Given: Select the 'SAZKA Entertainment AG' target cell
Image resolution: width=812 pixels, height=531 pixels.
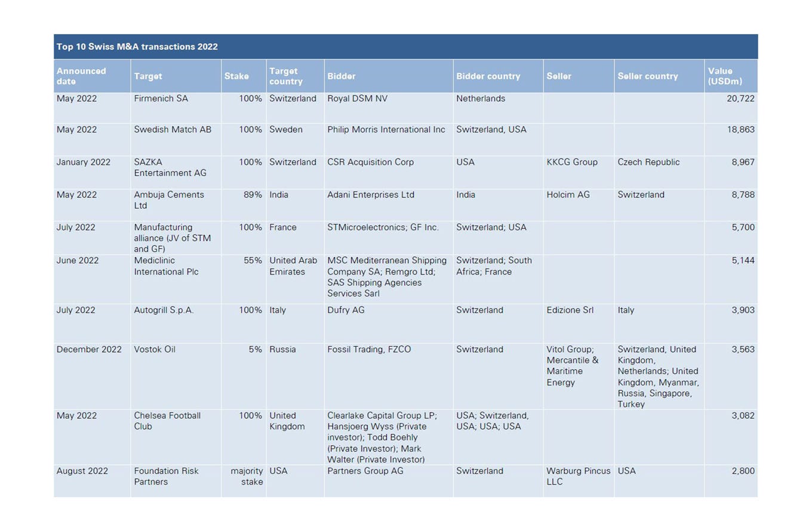Looking at the screenshot, I should click(170, 168).
